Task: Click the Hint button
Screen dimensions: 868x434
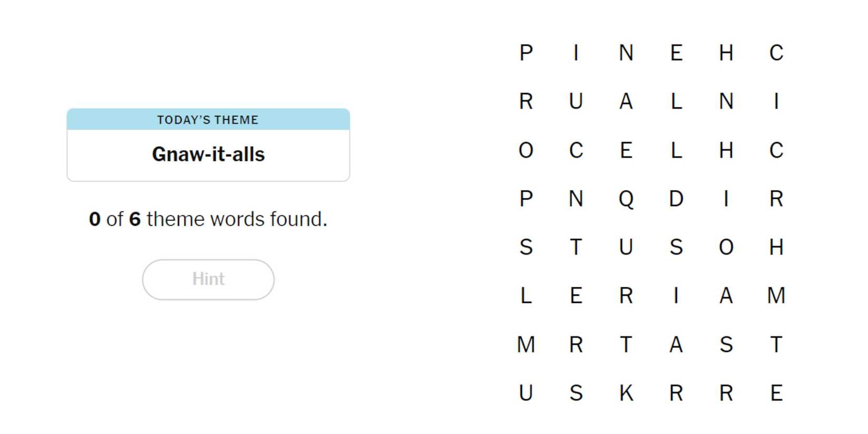Action: click(208, 279)
